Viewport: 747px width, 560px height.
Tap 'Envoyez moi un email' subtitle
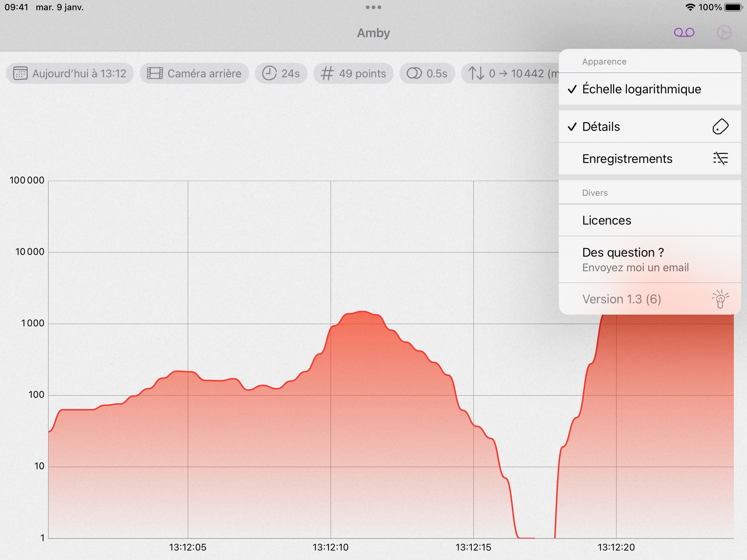coord(635,268)
